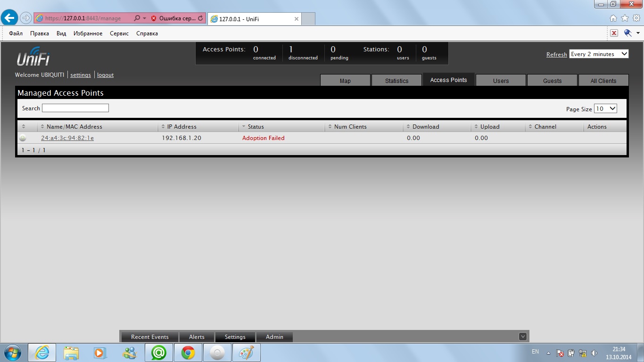
Task: Open the 24:a4:3c:94:82:1e access point link
Action: click(67, 138)
